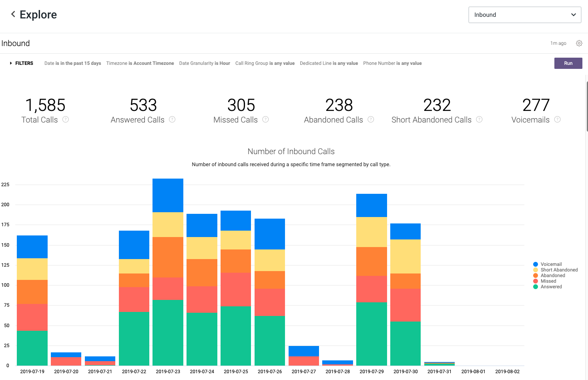The width and height of the screenshot is (588, 380).
Task: Click the 305 Missed Calls value
Action: click(x=241, y=105)
